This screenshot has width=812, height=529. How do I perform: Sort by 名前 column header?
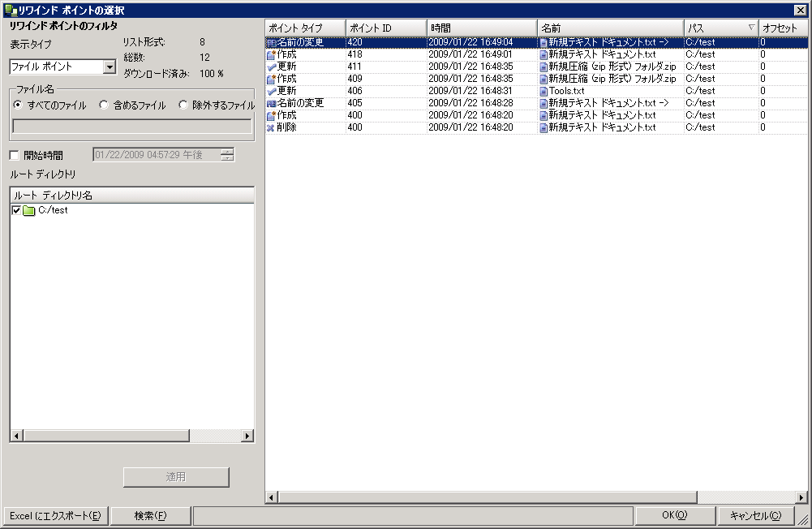coord(611,28)
